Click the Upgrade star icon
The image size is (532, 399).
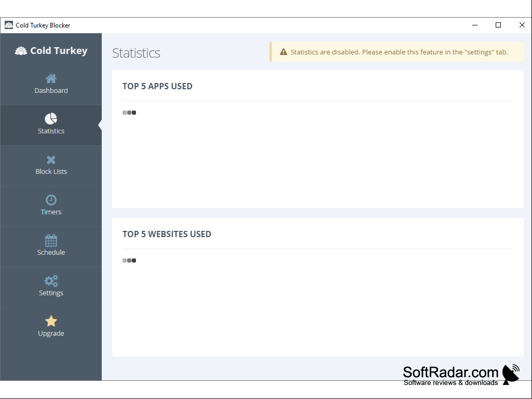tap(51, 321)
